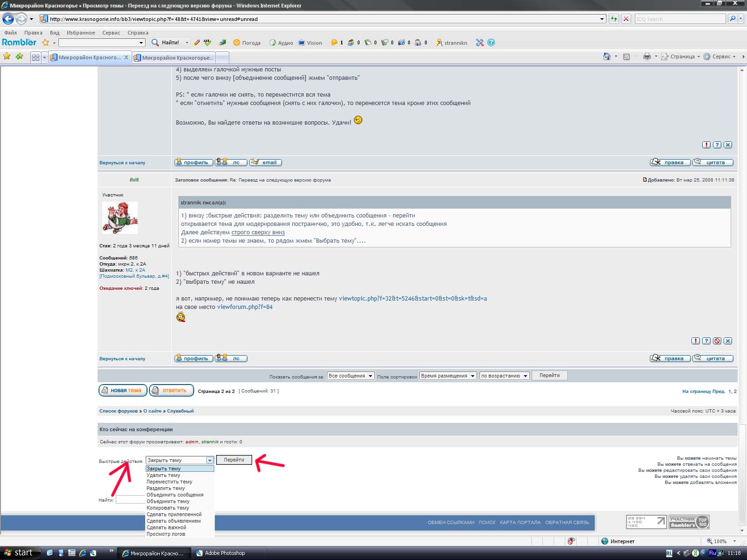
Task: Click the post info question icon in ilvit's post
Action: tap(706, 341)
